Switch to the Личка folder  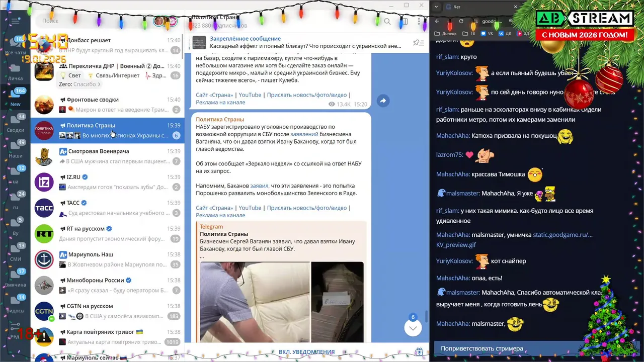click(15, 73)
